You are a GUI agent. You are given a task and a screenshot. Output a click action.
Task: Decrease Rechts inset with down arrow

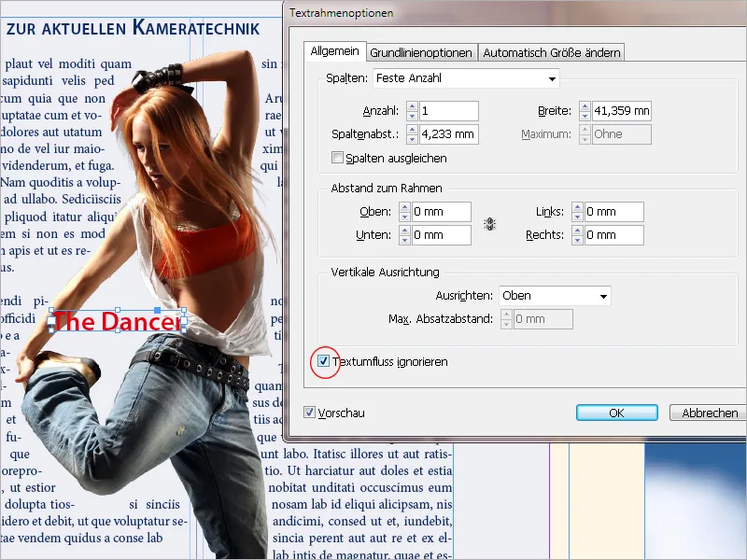tap(577, 240)
